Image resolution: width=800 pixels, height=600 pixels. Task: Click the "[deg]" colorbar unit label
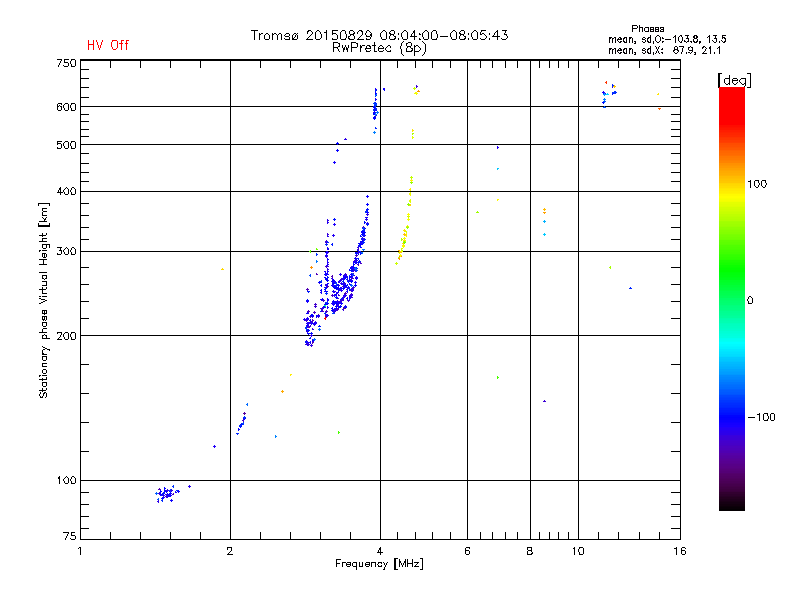(734, 80)
